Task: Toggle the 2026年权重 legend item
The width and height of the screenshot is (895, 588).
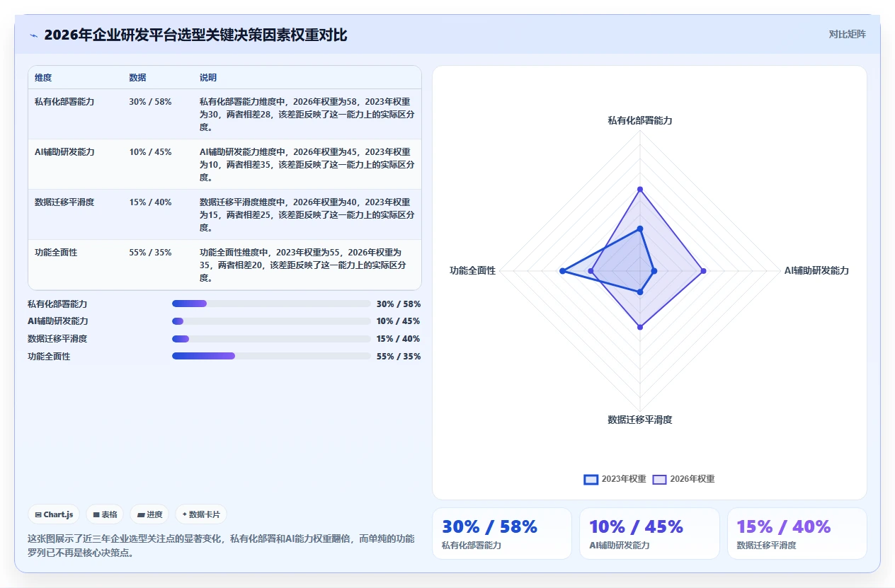Action: click(x=683, y=479)
